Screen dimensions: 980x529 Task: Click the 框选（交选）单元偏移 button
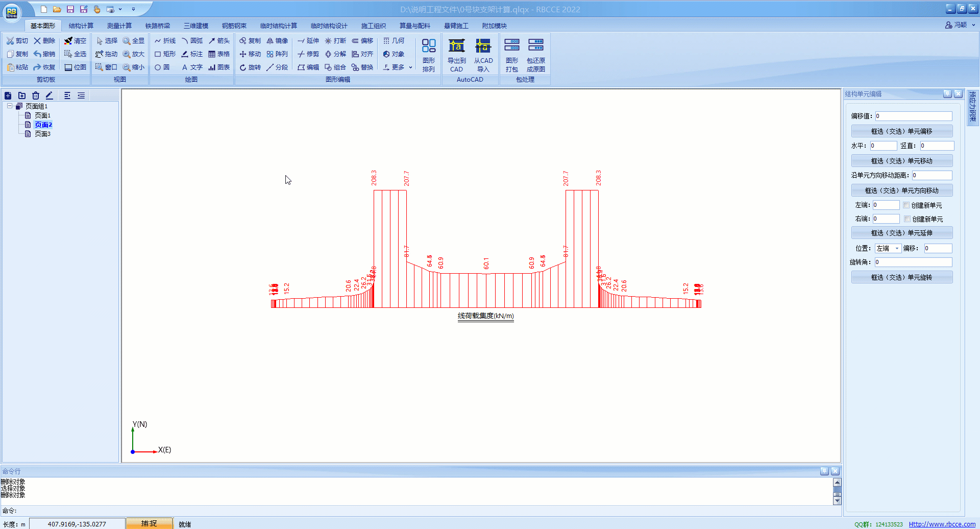[x=901, y=131]
